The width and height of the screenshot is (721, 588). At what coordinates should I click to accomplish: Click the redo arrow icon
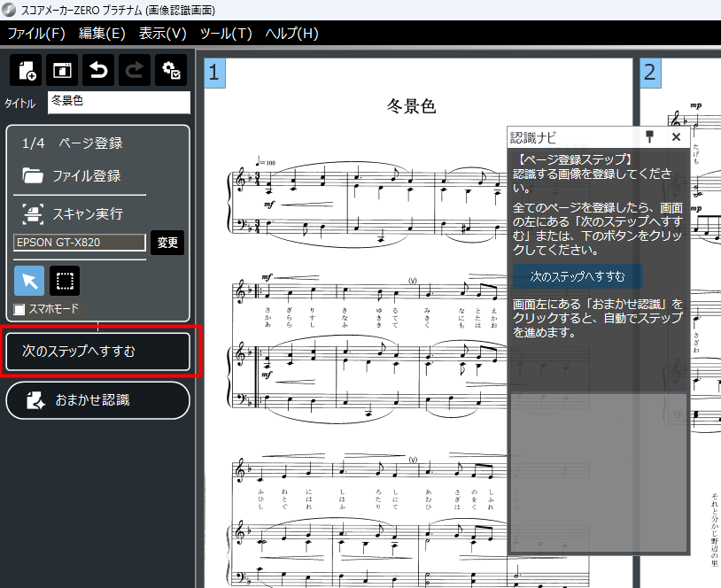tap(134, 71)
